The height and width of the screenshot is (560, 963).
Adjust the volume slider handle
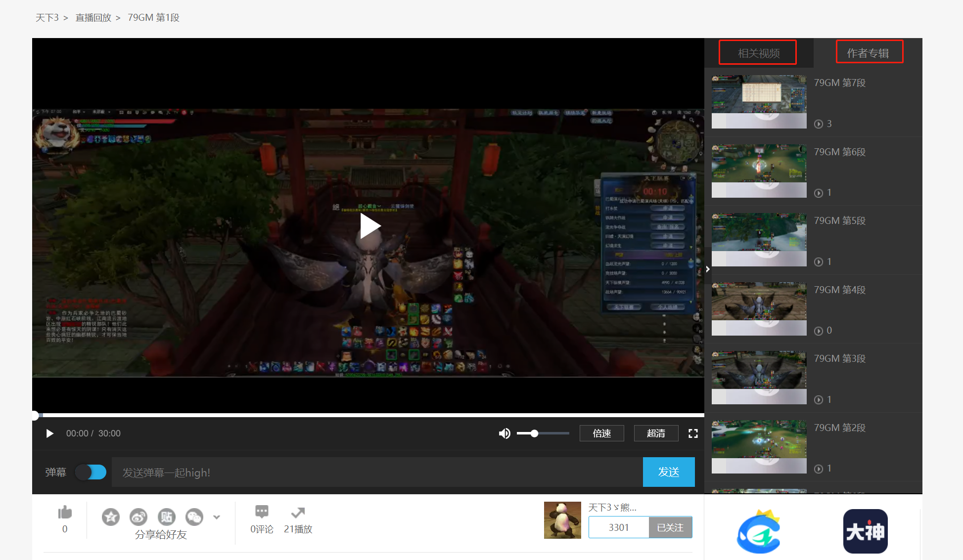(x=534, y=433)
